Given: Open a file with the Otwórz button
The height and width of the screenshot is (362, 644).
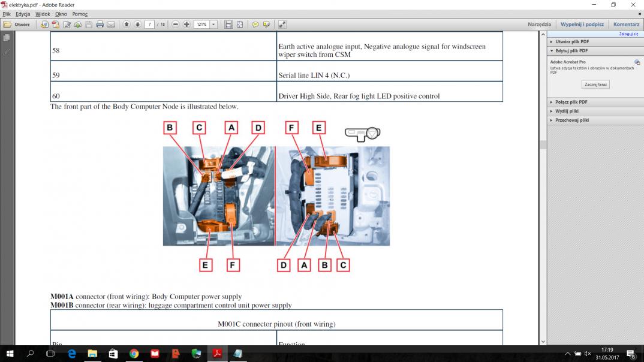Looking at the screenshot, I should coord(17,25).
